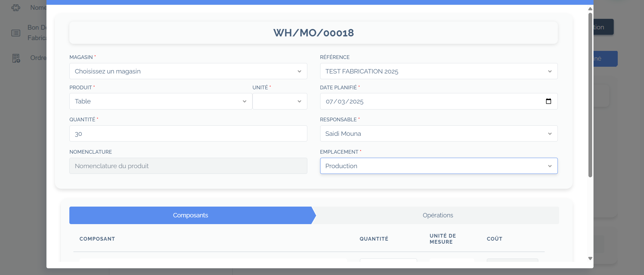Click the puzzle icon in background sidebar
644x275 pixels.
[16, 7]
